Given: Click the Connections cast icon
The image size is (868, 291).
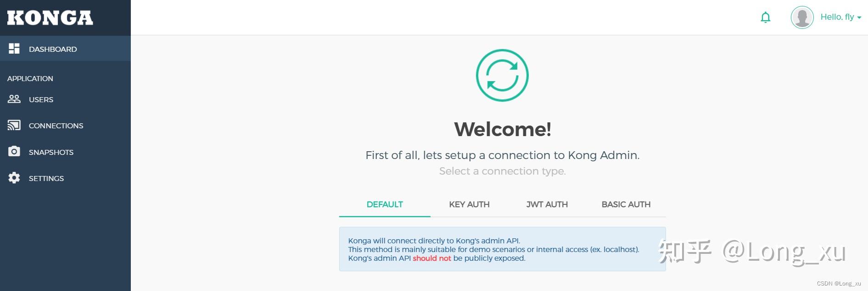Looking at the screenshot, I should click(14, 125).
